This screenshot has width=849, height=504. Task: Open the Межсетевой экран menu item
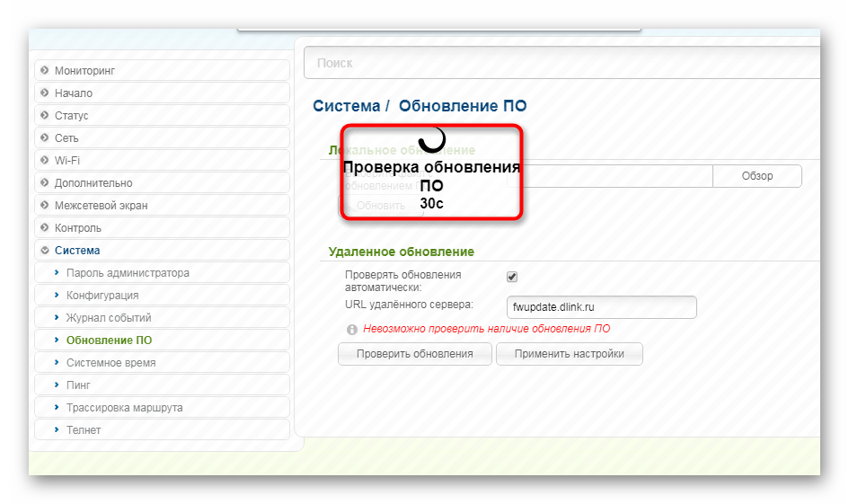(162, 205)
